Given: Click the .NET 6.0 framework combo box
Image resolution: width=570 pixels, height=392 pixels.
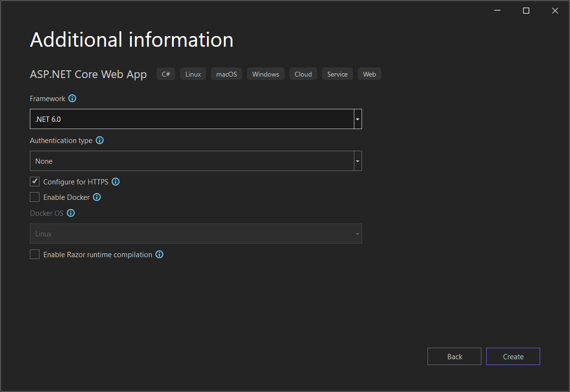Looking at the screenshot, I should pos(195,119).
